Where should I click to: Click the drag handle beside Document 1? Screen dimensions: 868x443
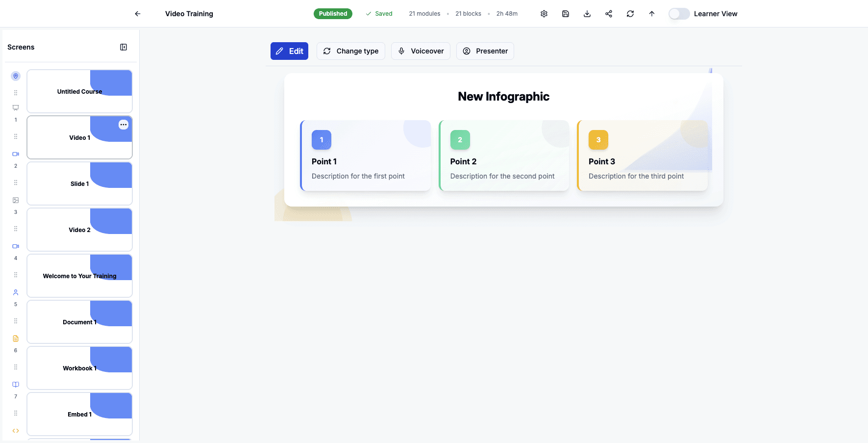[16, 321]
